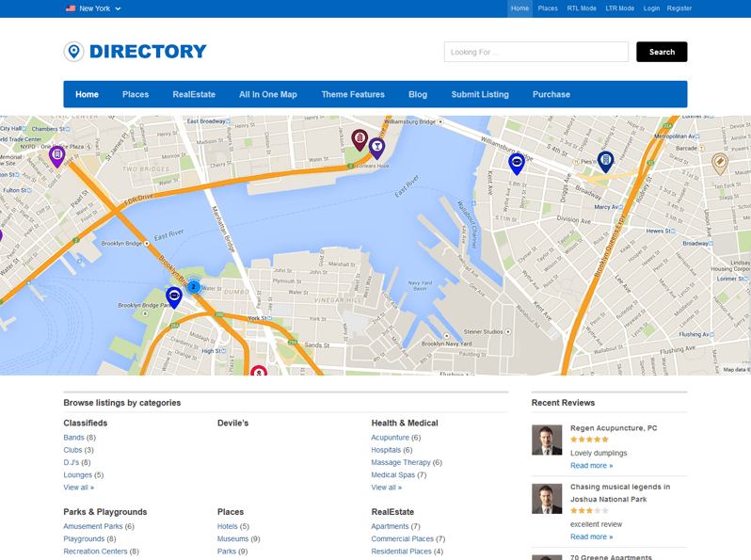Click Places in the top bar
Viewport: 751px width, 560px height.
click(x=548, y=8)
